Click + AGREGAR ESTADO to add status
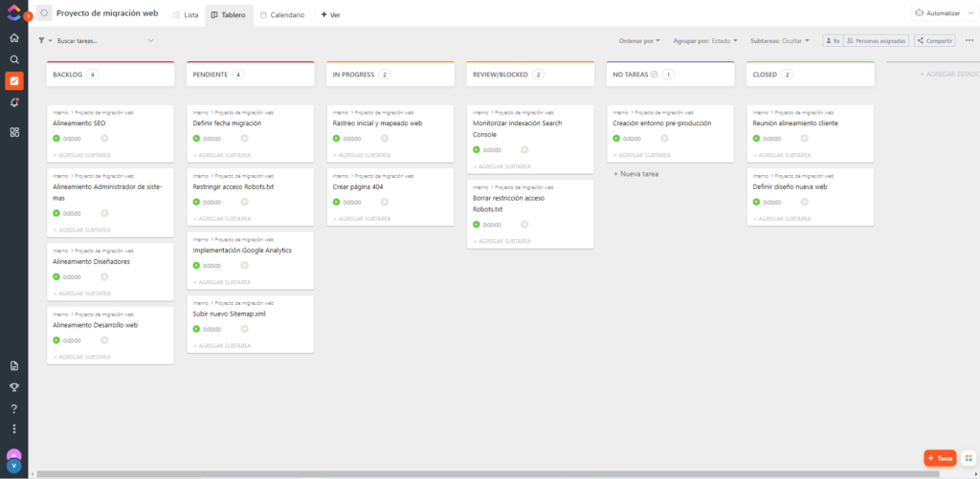 click(948, 75)
